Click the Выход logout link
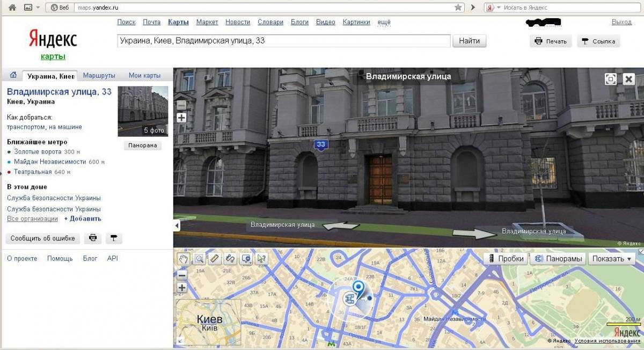Viewport: 644px width, 350px height. point(621,22)
